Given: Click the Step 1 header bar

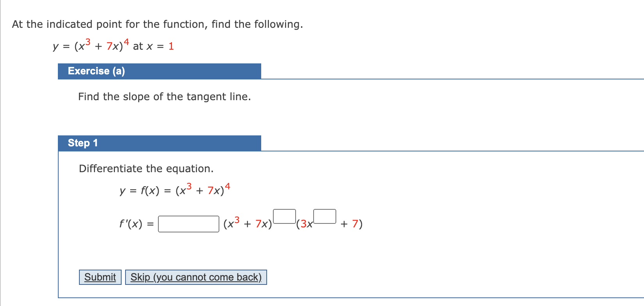Looking at the screenshot, I should pyautogui.click(x=82, y=143).
